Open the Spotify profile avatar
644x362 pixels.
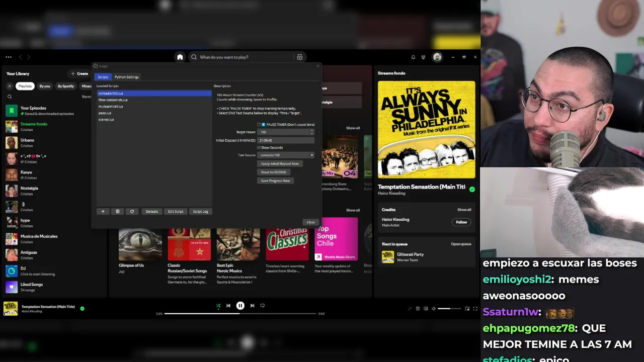pyautogui.click(x=437, y=57)
